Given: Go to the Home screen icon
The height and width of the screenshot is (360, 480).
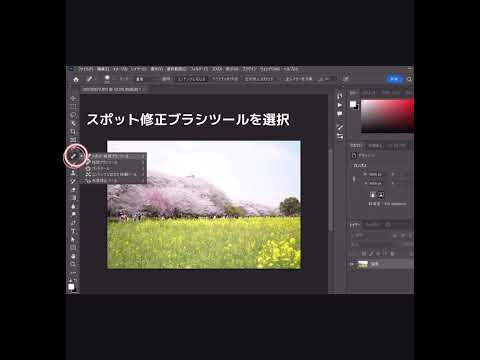Looking at the screenshot, I should (76, 79).
